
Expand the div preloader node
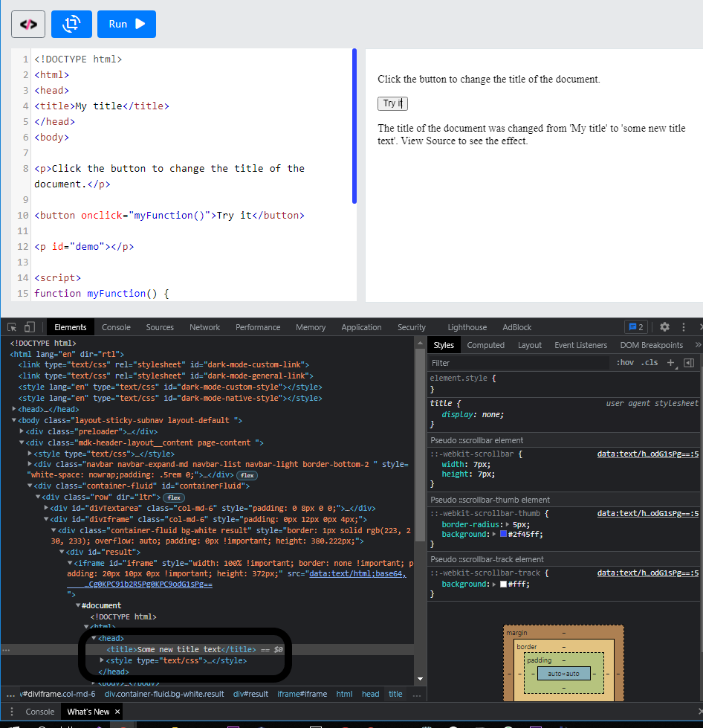[22, 431]
